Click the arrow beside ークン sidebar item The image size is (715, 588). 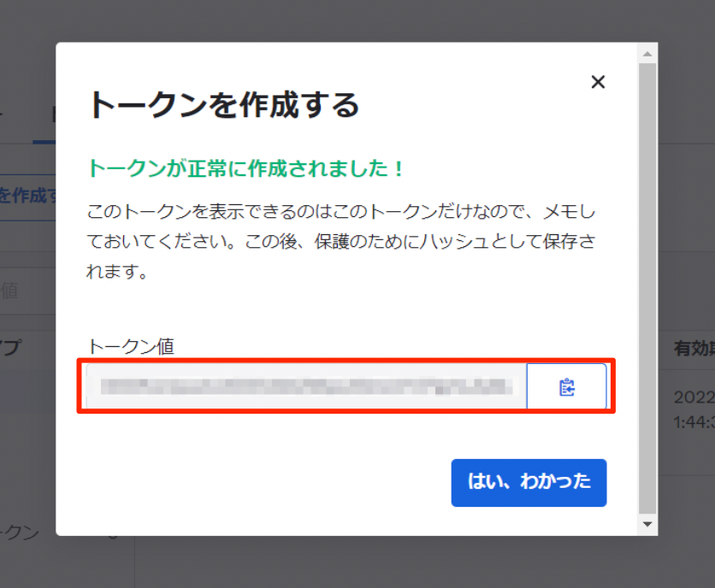click(x=112, y=535)
